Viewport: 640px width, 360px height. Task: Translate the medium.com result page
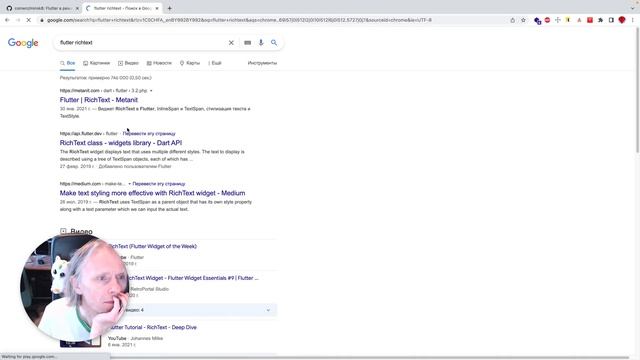pyautogui.click(x=159, y=184)
